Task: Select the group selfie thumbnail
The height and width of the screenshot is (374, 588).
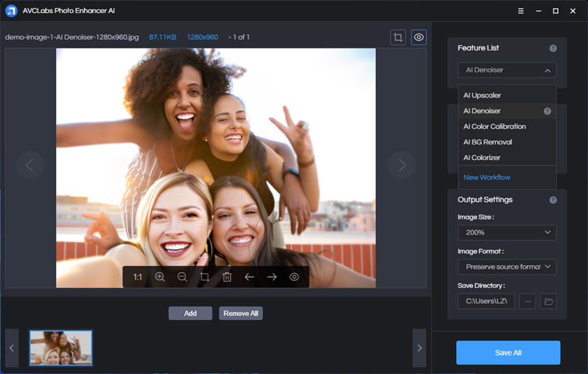Action: click(x=61, y=348)
